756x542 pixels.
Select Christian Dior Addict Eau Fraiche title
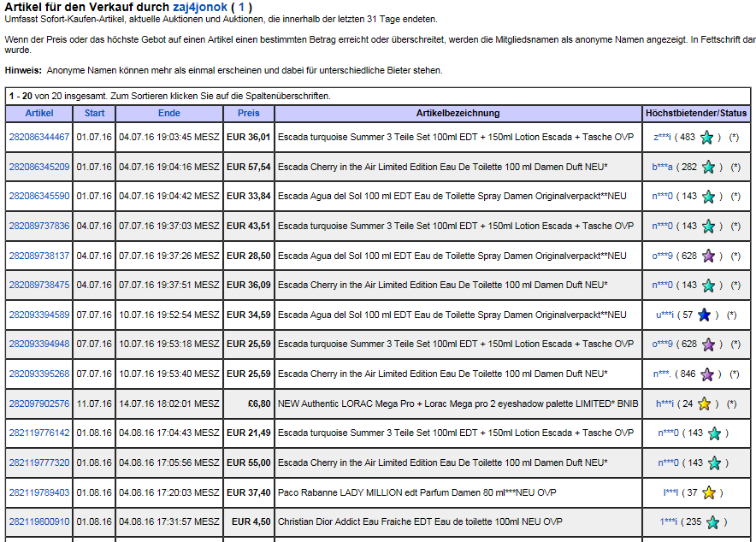420,521
